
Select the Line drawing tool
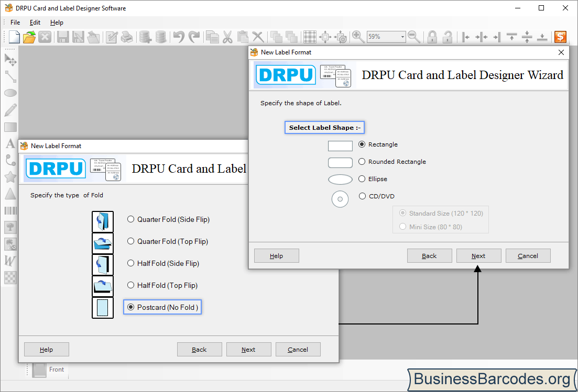10,76
